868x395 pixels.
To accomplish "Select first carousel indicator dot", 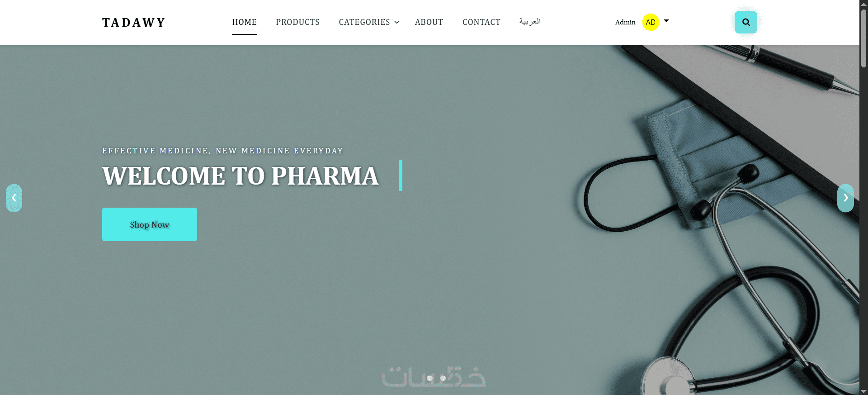I will [x=429, y=378].
